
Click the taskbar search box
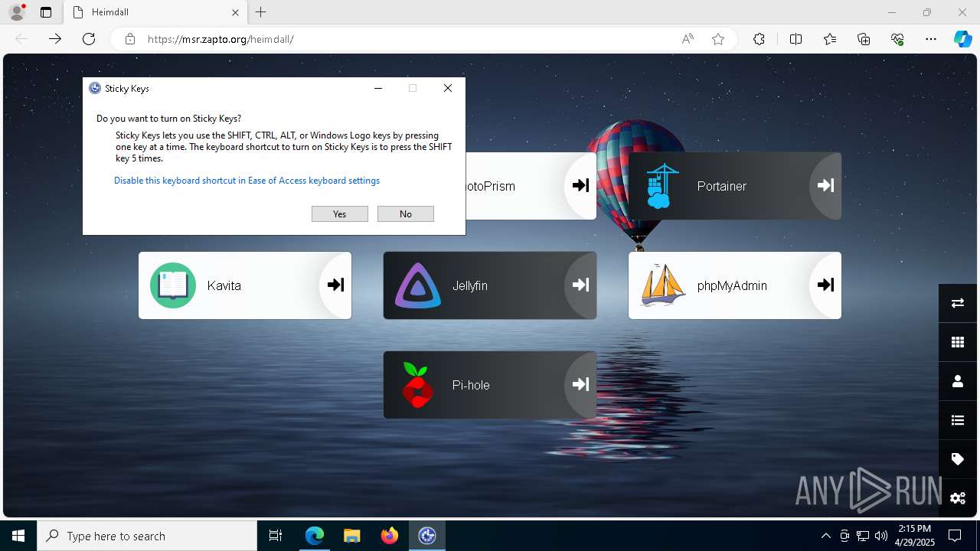tap(147, 536)
